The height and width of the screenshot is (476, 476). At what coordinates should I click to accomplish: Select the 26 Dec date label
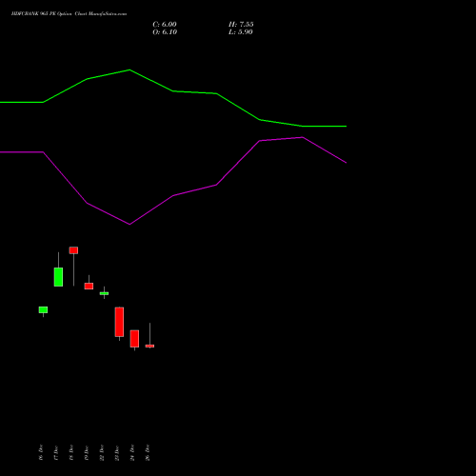tap(148, 452)
